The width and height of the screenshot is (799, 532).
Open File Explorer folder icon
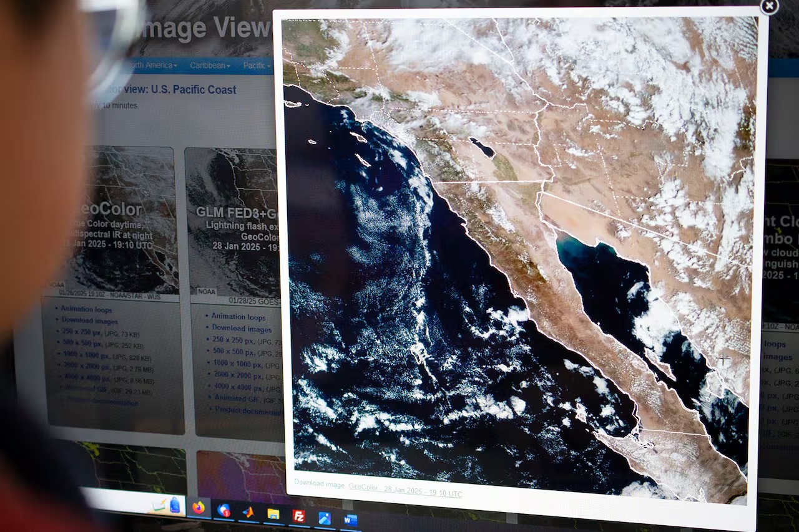coord(273,514)
